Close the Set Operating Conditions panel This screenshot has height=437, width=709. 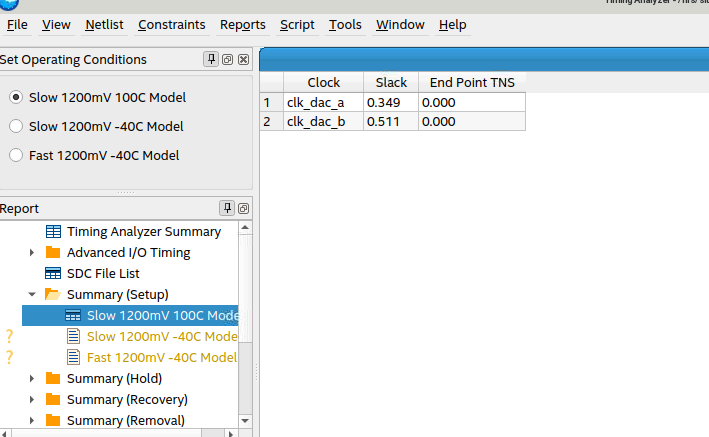[x=243, y=59]
